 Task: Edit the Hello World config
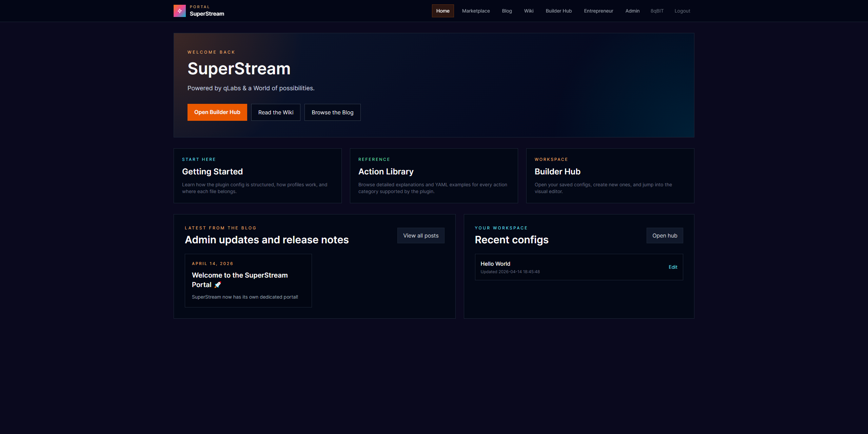(x=673, y=267)
